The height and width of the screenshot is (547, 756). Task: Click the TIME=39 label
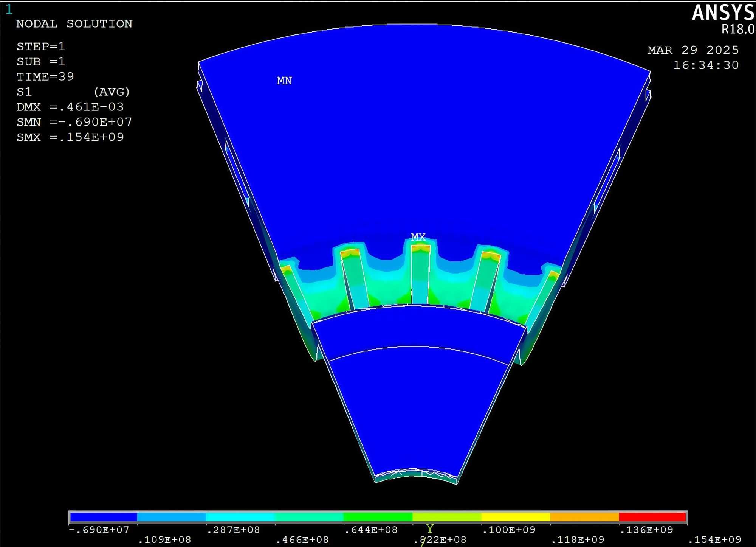pos(45,76)
